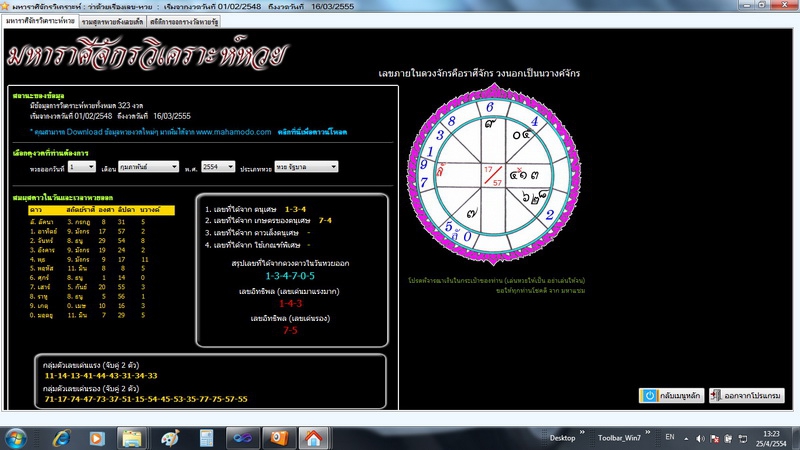This screenshot has width=800, height=450.
Task: Expand the Desktop toolbar chevron
Action: (x=582, y=432)
